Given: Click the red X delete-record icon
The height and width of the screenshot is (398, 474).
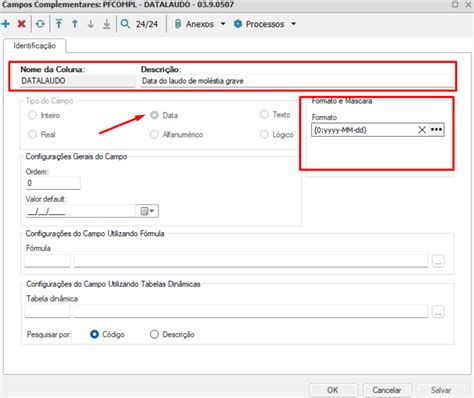Looking at the screenshot, I should [22, 24].
